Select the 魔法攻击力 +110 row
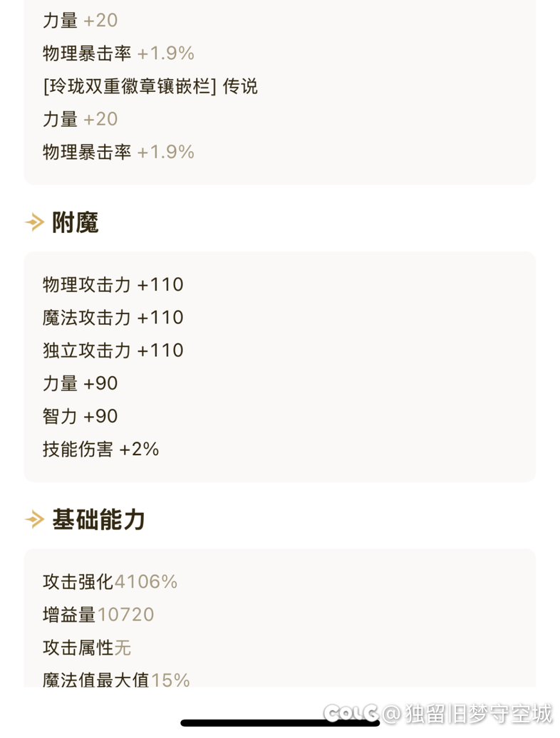 (113, 318)
